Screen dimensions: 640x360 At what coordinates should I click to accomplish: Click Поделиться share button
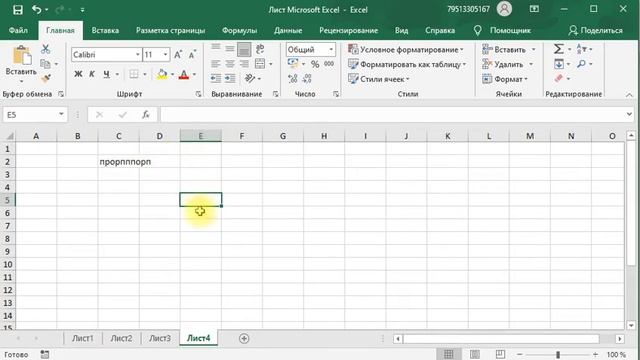(596, 31)
